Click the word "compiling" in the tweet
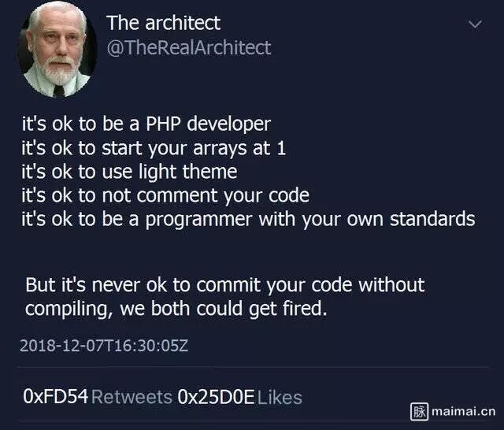The width and height of the screenshot is (504, 430). click(68, 308)
